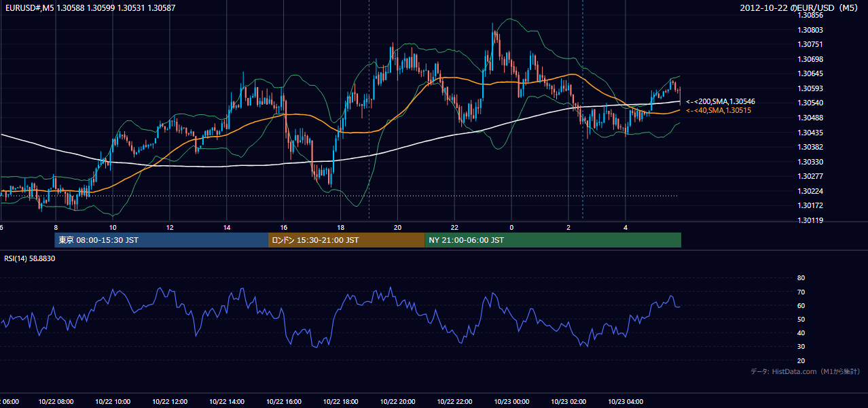Click the 10/22 08:00 bottom time label
868x408 pixels.
click(56, 402)
